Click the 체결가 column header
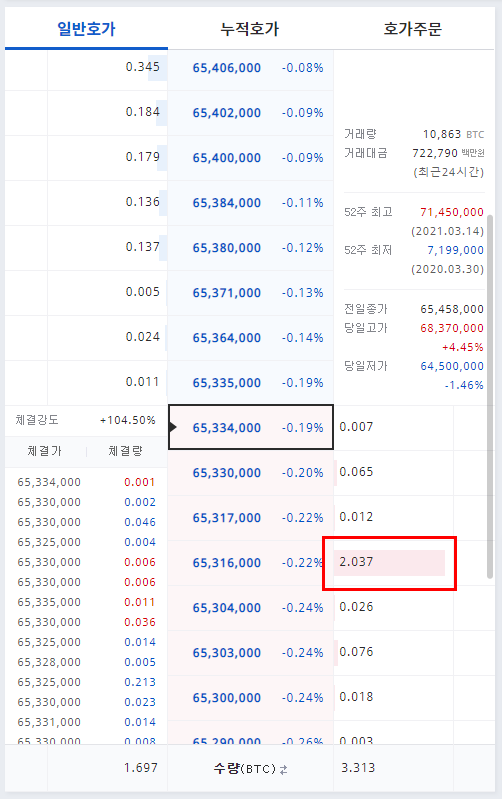 [x=44, y=451]
